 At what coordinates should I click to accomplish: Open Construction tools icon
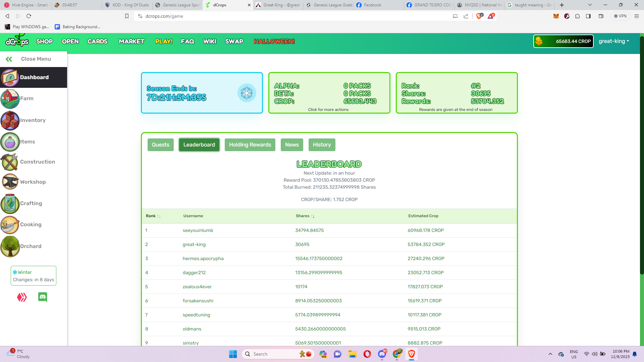click(10, 162)
